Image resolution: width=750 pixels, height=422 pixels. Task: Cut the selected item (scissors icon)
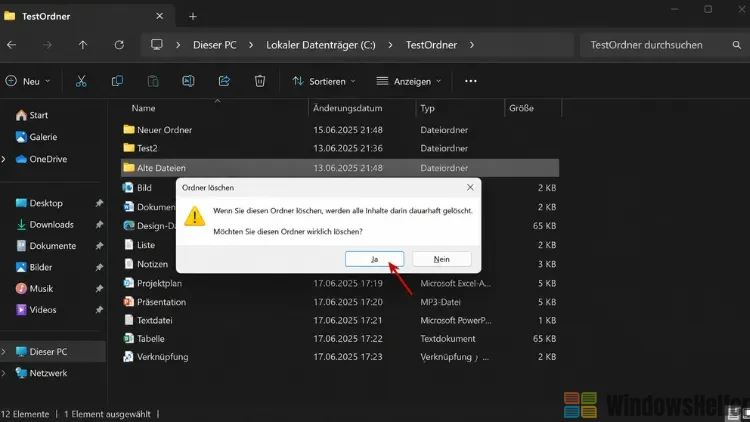pyautogui.click(x=81, y=81)
